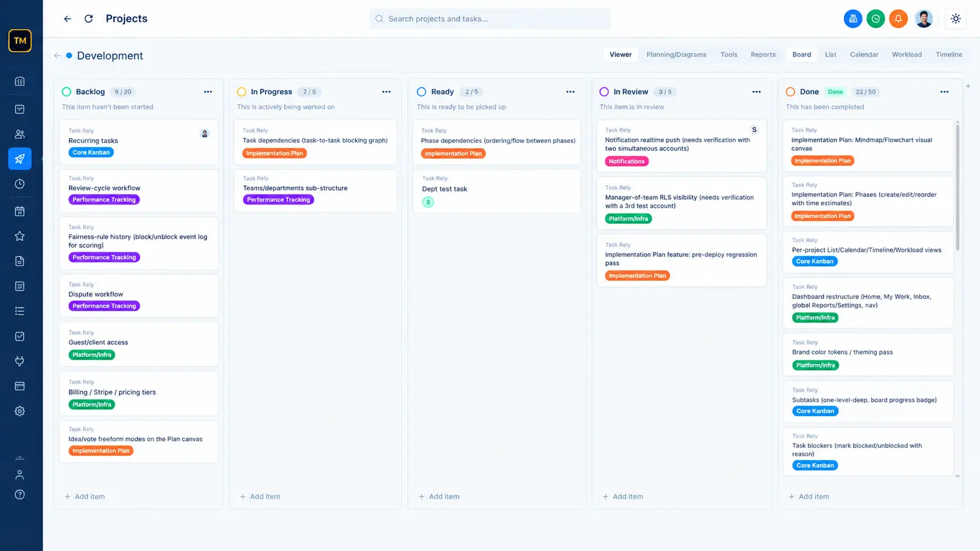This screenshot has height=551, width=980.
Task: Click the green clock timer icon
Action: coord(876,19)
